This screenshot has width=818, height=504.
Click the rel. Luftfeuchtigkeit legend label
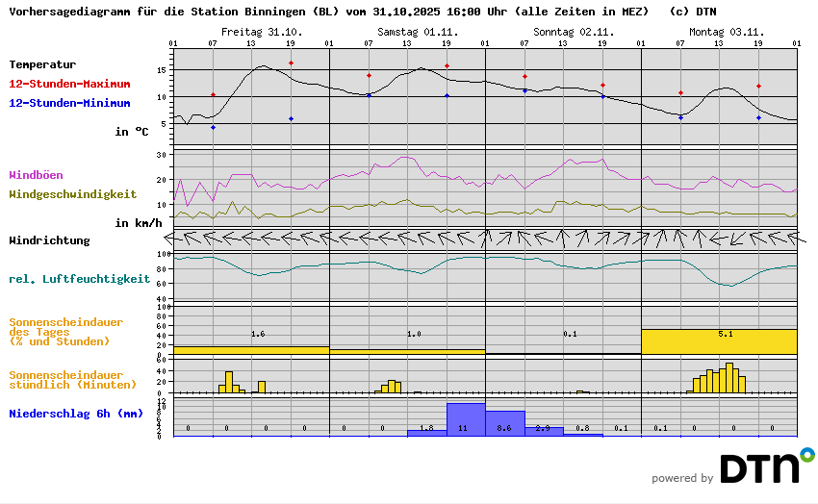[x=79, y=279]
